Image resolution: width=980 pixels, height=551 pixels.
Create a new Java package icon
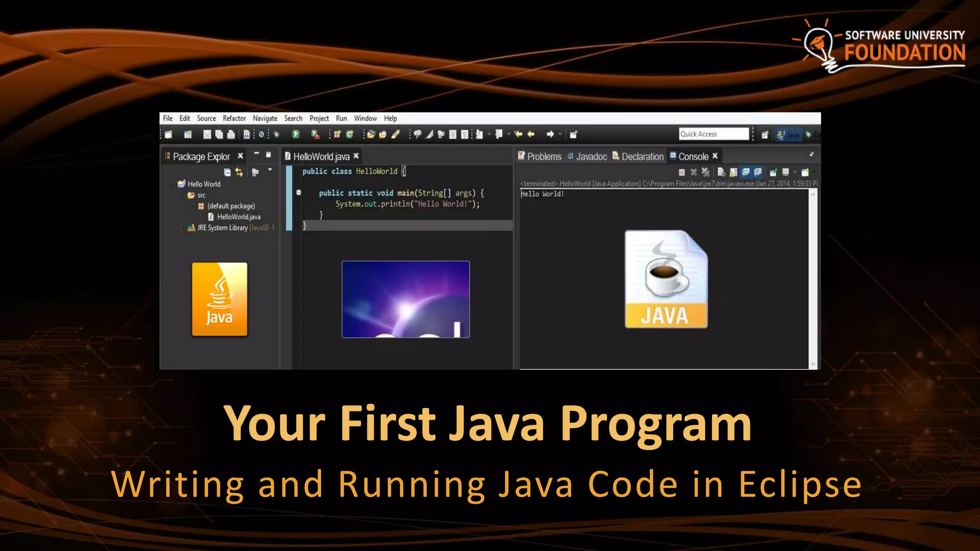tap(337, 134)
